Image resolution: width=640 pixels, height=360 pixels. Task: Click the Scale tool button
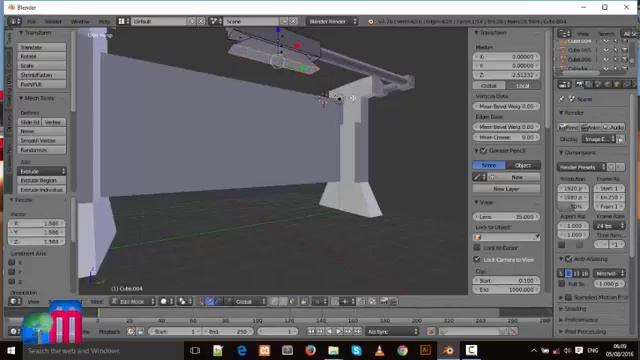tap(42, 66)
